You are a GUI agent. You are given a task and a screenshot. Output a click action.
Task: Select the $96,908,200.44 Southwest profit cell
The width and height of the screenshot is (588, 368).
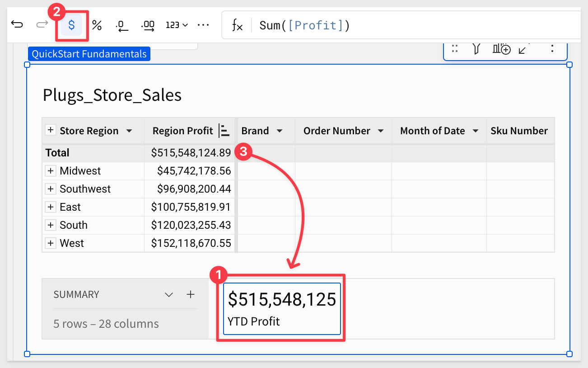[191, 189]
